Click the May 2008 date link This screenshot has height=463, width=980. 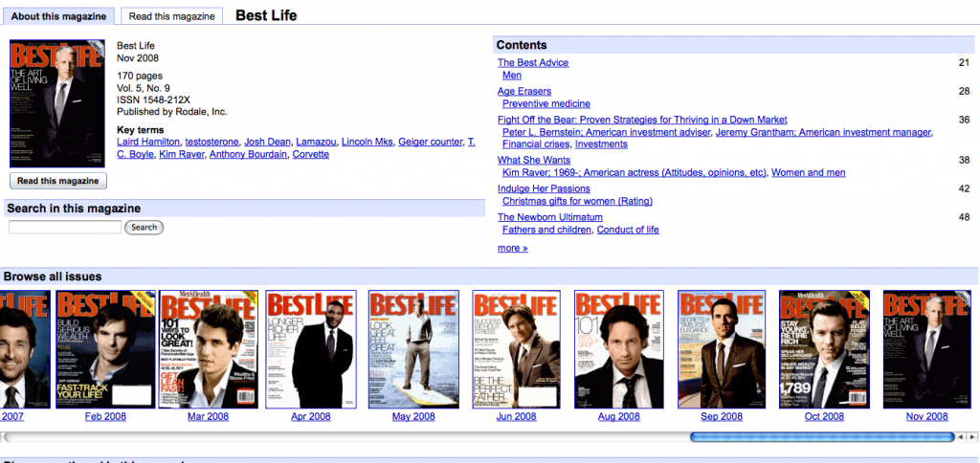[413, 417]
